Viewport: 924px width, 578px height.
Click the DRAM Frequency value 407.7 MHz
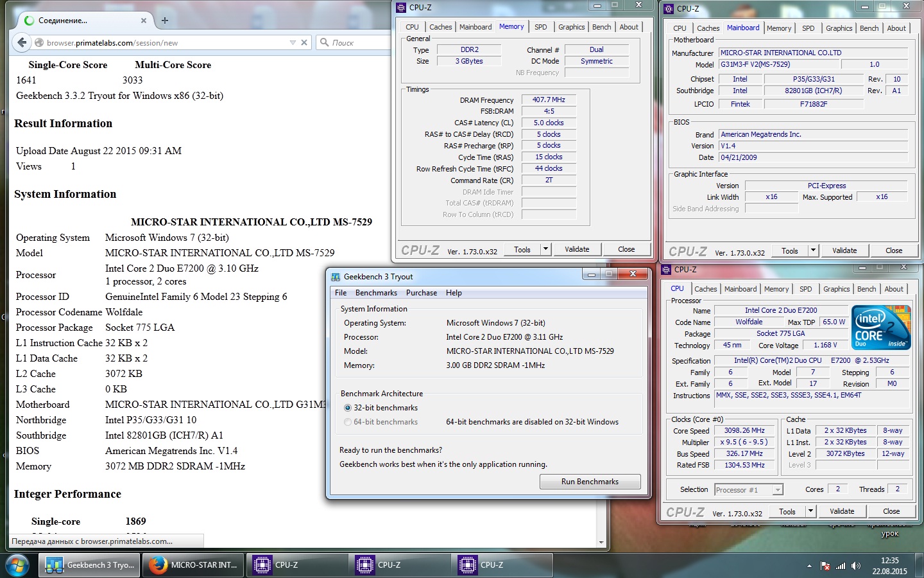(x=549, y=100)
